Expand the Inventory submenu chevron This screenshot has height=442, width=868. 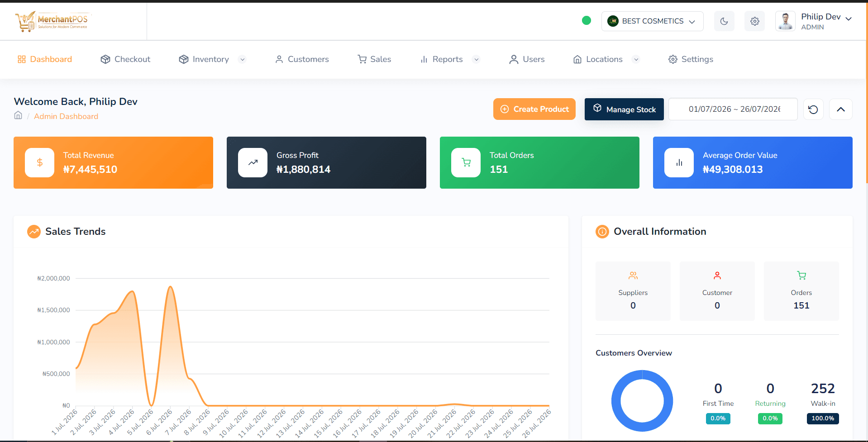(x=242, y=59)
